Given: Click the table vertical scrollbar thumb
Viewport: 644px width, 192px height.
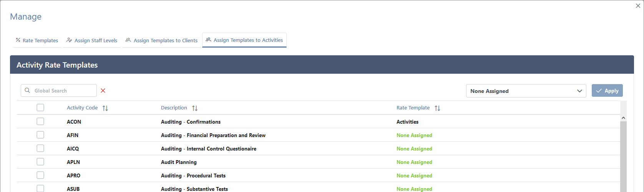Looking at the screenshot, I should tap(623, 157).
